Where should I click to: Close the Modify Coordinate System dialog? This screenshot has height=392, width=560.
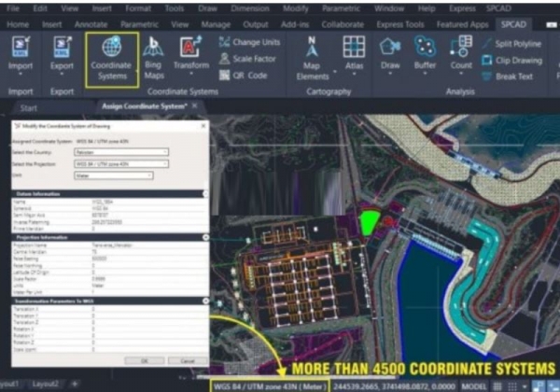pos(203,126)
